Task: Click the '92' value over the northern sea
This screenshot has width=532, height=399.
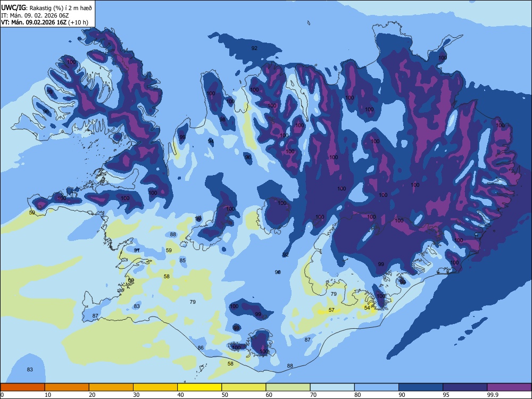Action: click(x=254, y=48)
